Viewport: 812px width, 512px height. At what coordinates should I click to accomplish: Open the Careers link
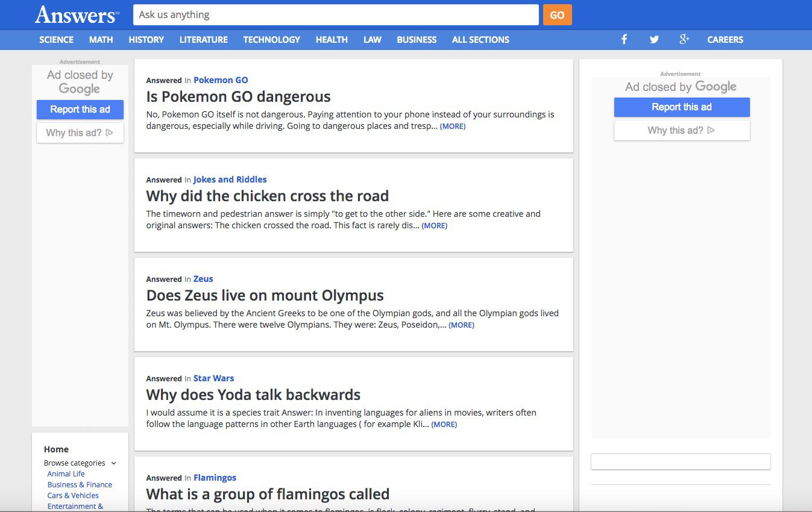click(725, 40)
